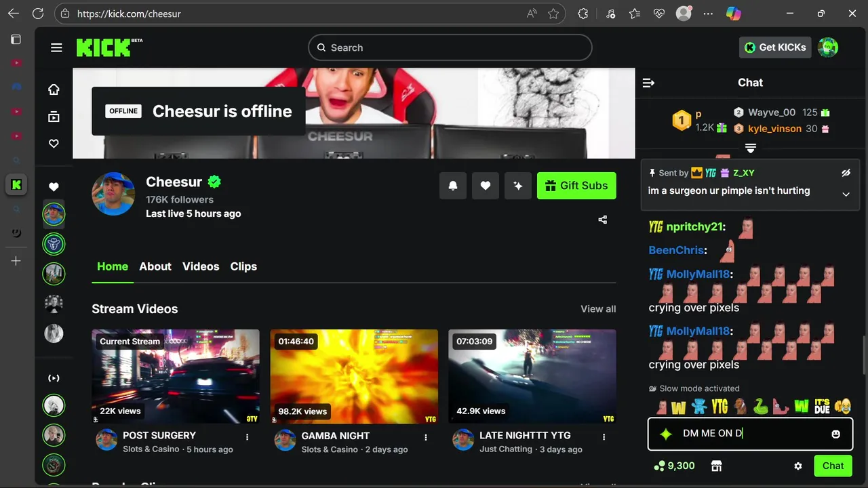Insert the dog with headphones emote
Image resolution: width=868 pixels, height=488 pixels.
tap(741, 406)
